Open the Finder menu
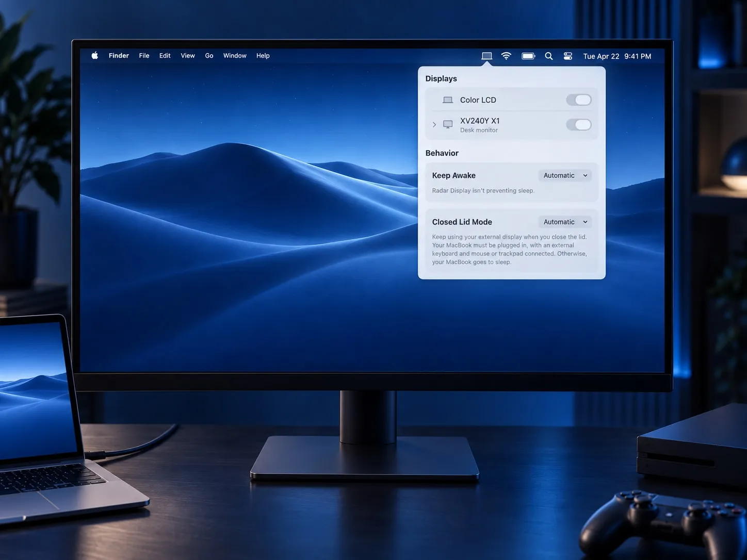747x560 pixels. point(119,56)
